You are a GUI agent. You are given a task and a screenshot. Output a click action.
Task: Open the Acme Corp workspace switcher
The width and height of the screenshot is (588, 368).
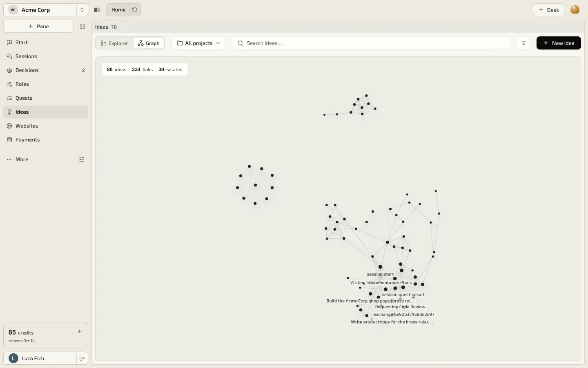point(46,10)
